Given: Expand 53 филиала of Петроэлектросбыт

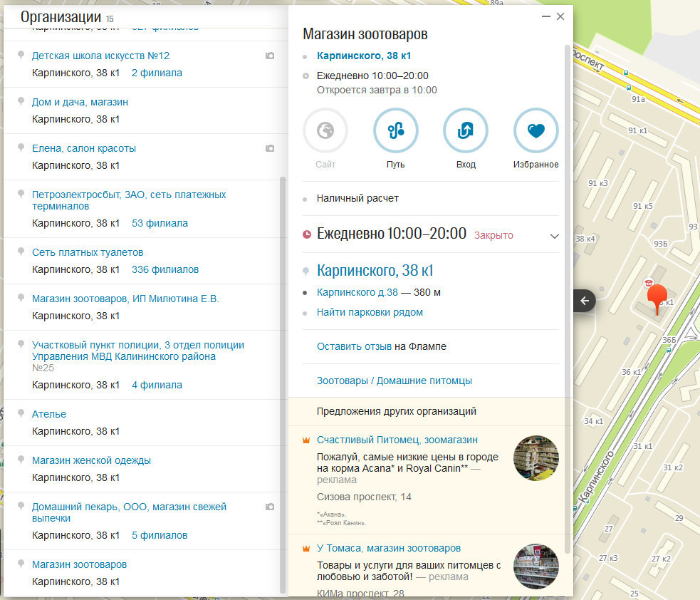Looking at the screenshot, I should 160,223.
